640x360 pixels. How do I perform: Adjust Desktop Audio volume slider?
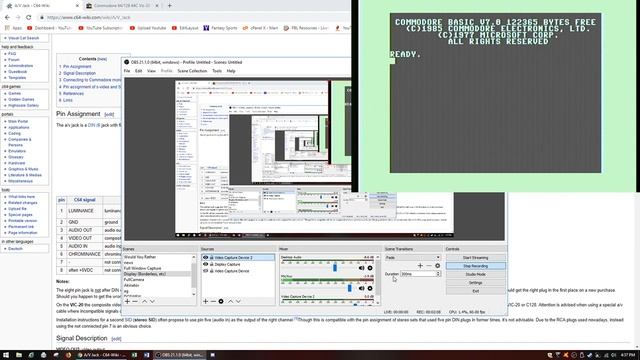(x=335, y=268)
